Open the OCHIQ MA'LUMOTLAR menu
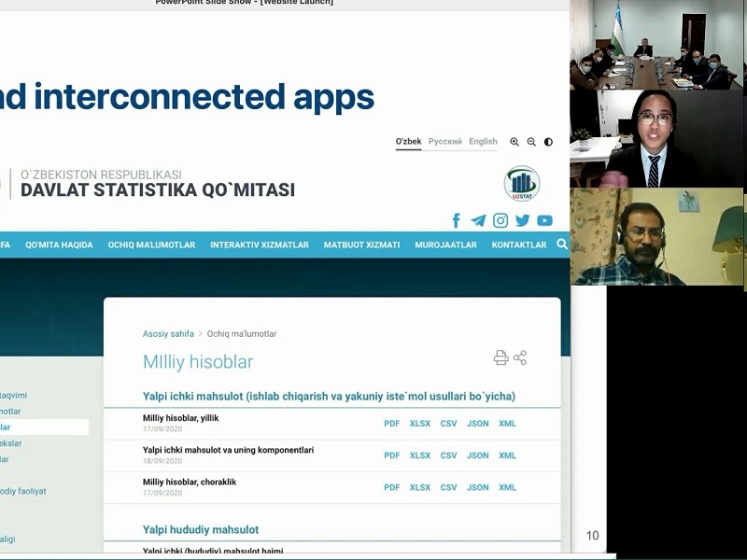Image resolution: width=747 pixels, height=560 pixels. click(151, 245)
